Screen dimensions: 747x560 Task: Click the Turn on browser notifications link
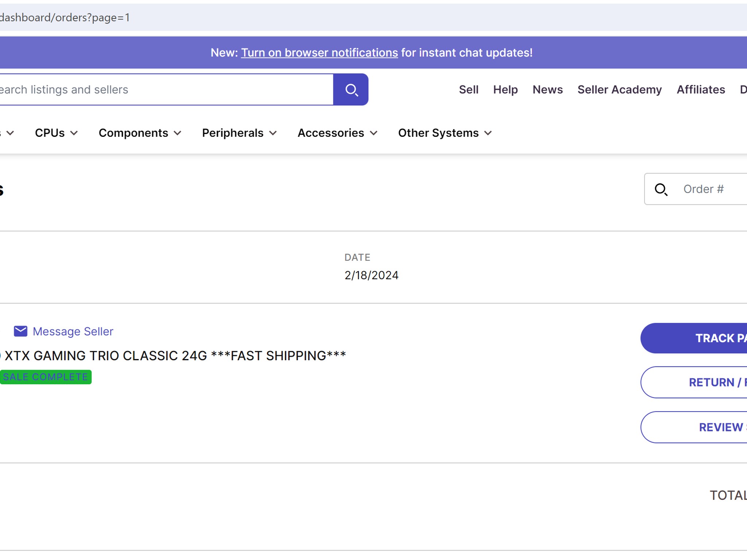point(319,53)
